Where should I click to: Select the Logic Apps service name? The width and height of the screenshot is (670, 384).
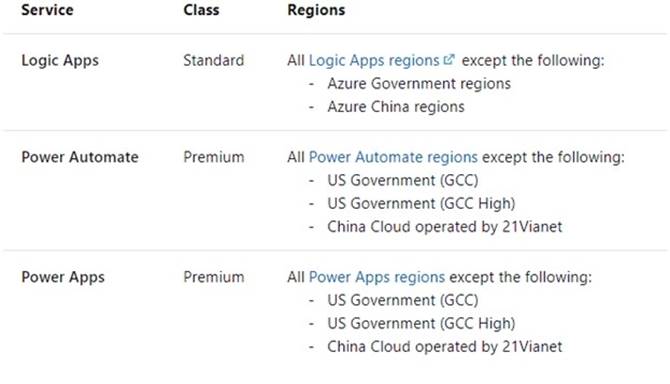coord(60,61)
